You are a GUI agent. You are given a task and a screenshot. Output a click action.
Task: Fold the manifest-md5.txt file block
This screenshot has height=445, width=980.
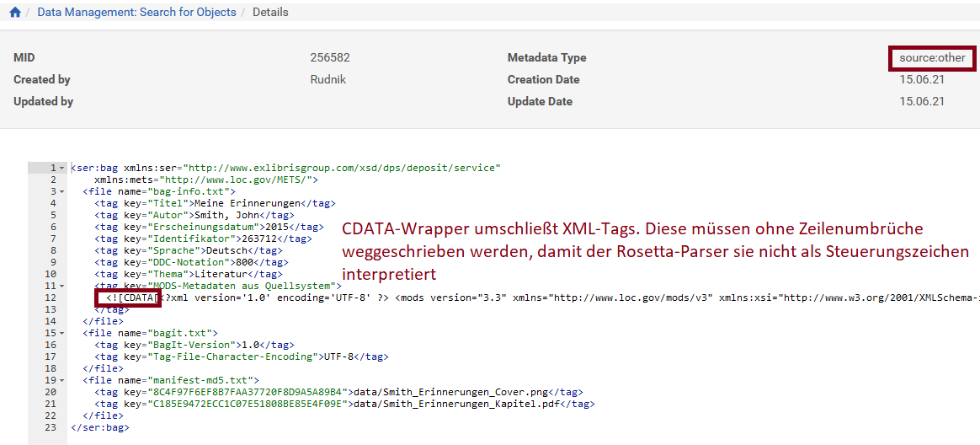pos(62,380)
